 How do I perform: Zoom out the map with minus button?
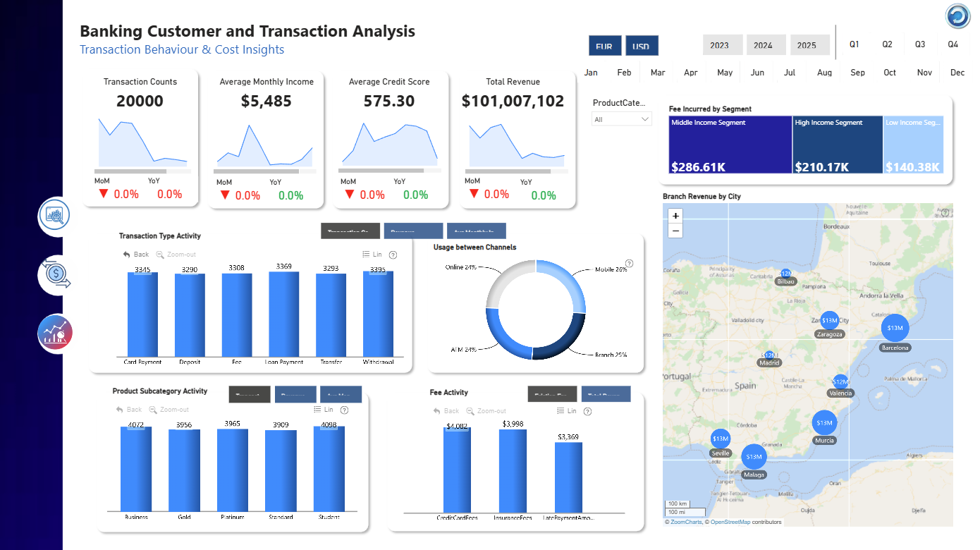675,231
